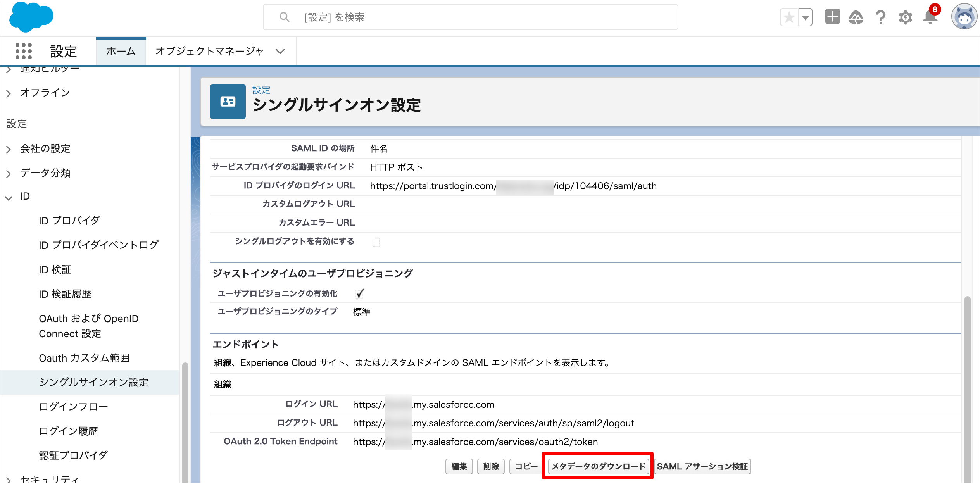The width and height of the screenshot is (980, 483).
Task: Click the Single Sign-On settings page icon
Action: coord(228,102)
